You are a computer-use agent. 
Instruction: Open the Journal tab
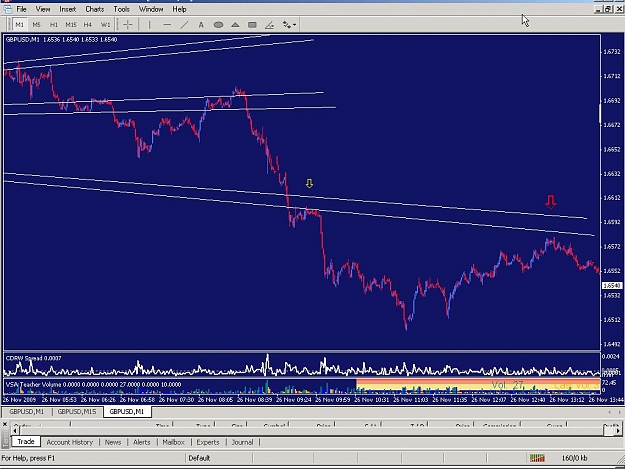coord(242,442)
